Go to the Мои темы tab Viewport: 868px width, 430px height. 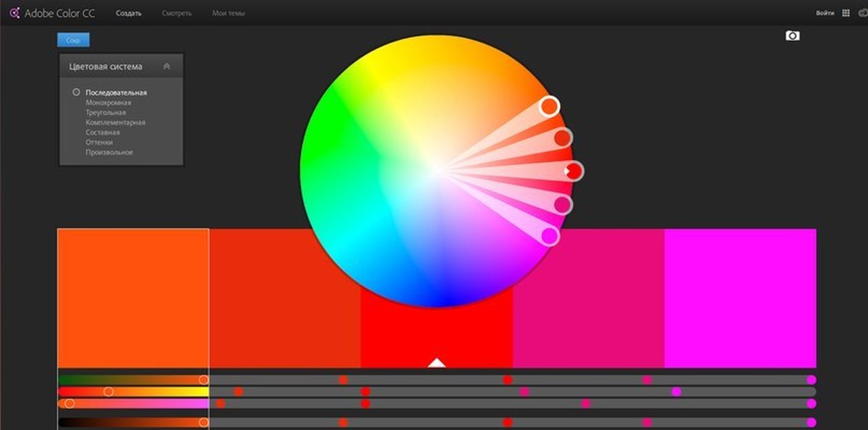click(229, 13)
